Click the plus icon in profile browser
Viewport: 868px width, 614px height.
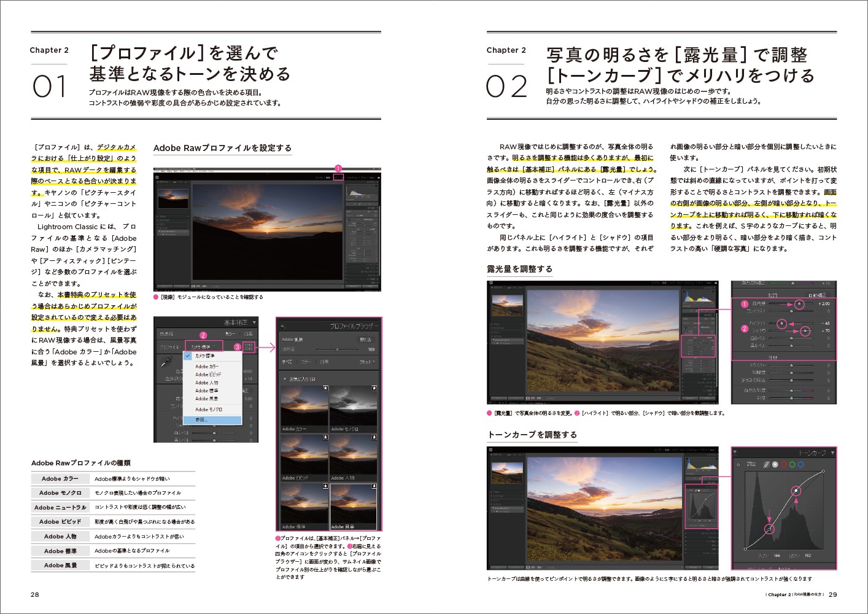click(x=283, y=327)
